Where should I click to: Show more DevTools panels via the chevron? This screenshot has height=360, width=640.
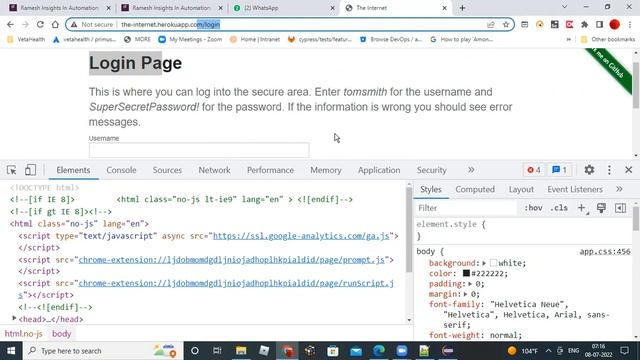tap(471, 170)
